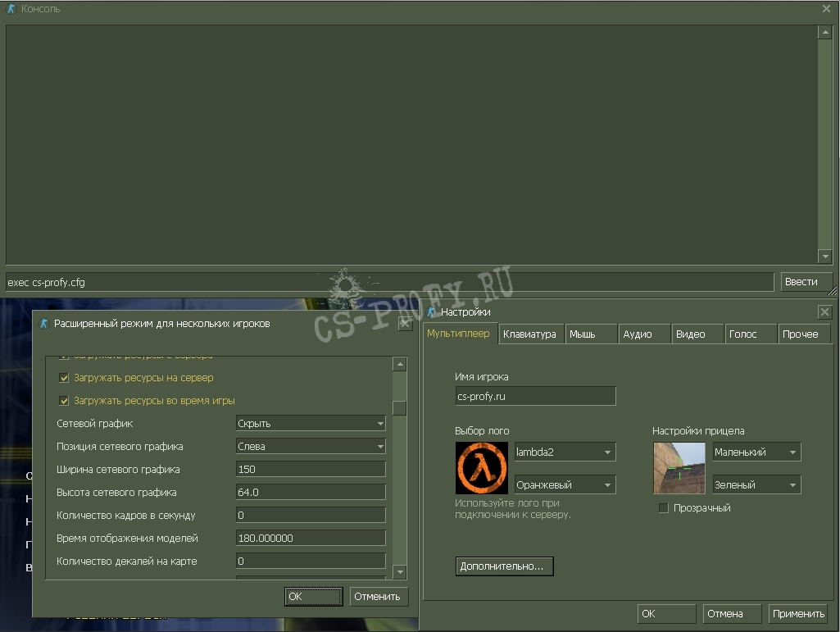840x632 pixels.
Task: Close the Настройки settings window
Action: click(x=824, y=312)
